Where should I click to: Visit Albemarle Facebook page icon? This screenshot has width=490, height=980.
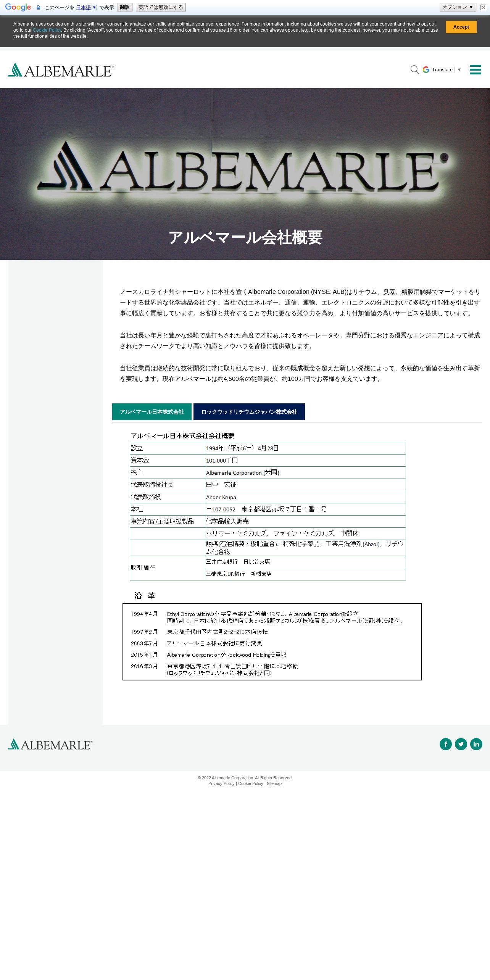point(445,744)
